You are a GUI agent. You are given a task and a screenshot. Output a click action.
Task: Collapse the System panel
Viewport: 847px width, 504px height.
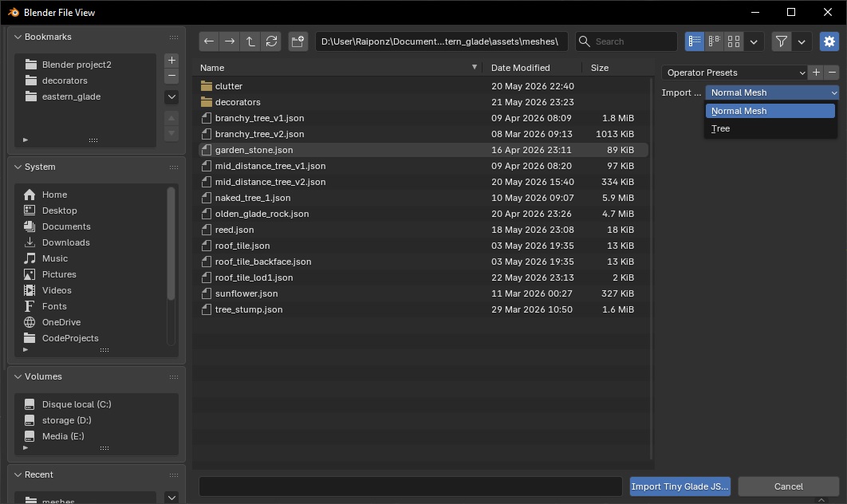point(18,167)
